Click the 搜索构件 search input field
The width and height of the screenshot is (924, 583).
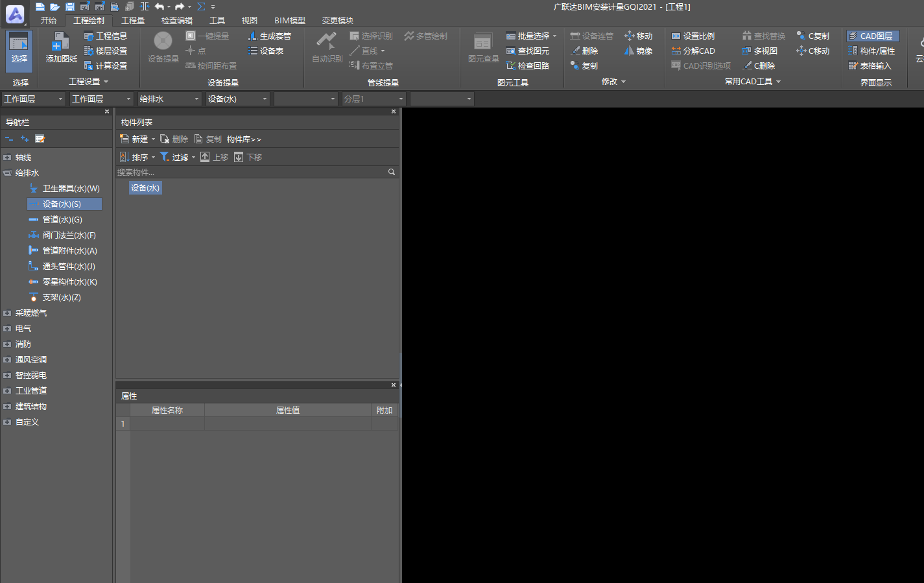click(252, 173)
